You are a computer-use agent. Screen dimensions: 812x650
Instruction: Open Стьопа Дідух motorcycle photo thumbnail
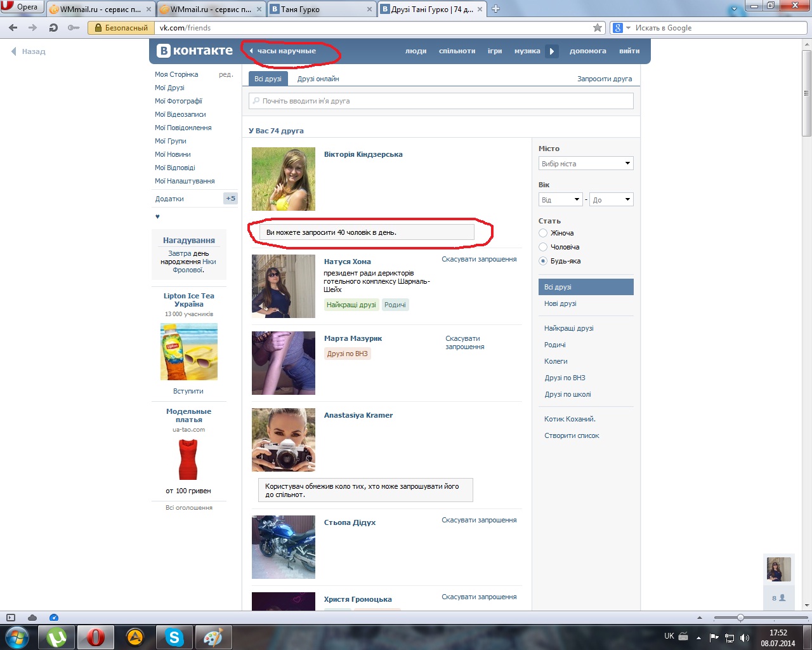pos(284,547)
